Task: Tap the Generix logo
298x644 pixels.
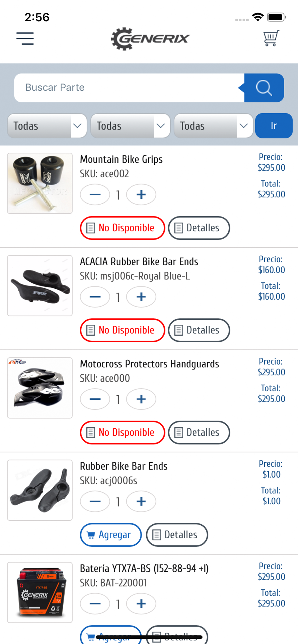Action: coord(150,39)
